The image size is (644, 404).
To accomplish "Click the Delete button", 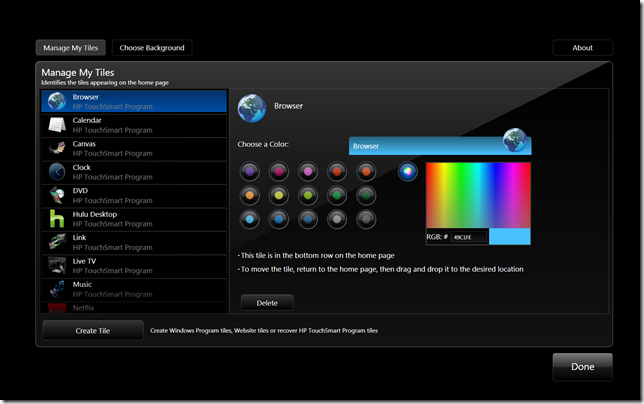I will coord(267,303).
